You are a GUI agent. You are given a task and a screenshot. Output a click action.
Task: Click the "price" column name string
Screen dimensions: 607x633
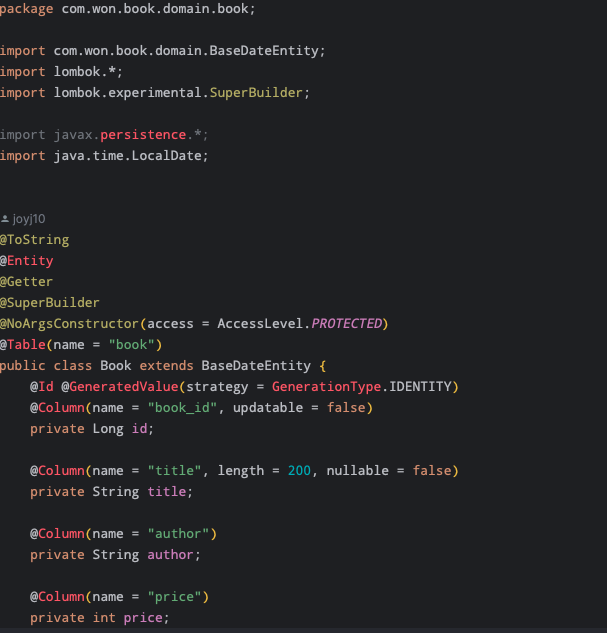[174, 597]
